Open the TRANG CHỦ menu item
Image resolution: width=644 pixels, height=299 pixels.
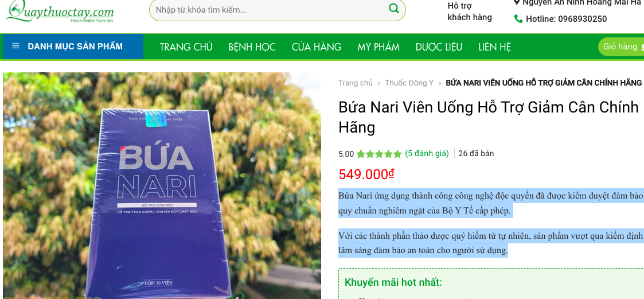186,47
